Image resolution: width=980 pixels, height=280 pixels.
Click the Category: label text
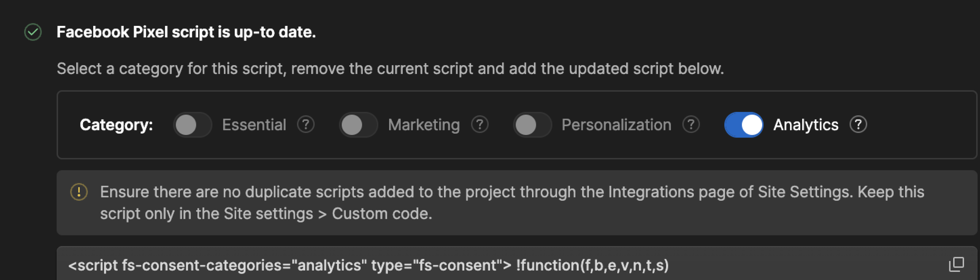(116, 125)
